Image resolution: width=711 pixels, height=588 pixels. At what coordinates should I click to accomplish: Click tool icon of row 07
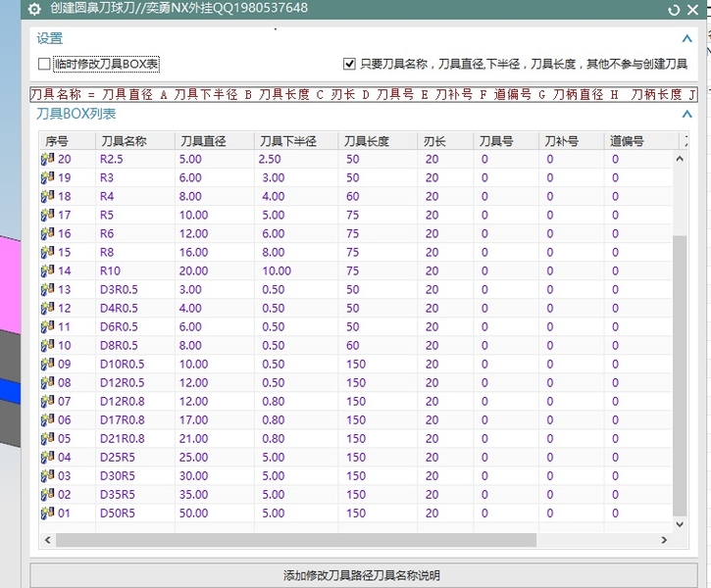(x=48, y=401)
